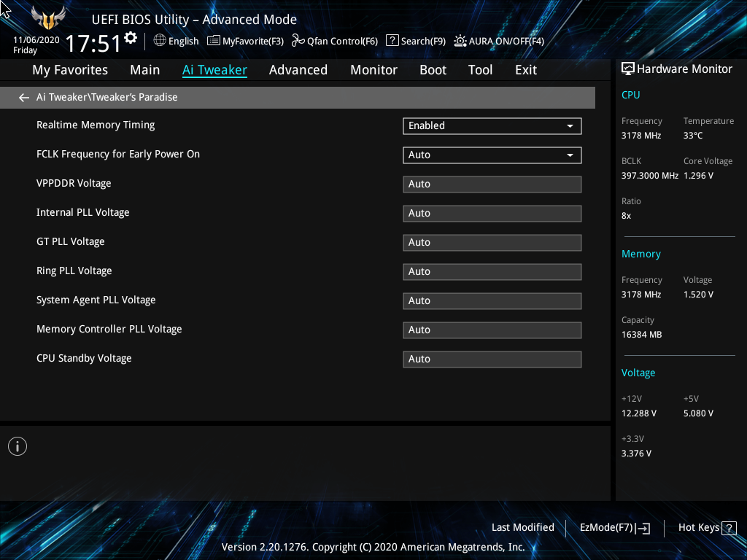Click the Version 2.20.1276 copyright text
The image size is (747, 560).
tap(373, 547)
